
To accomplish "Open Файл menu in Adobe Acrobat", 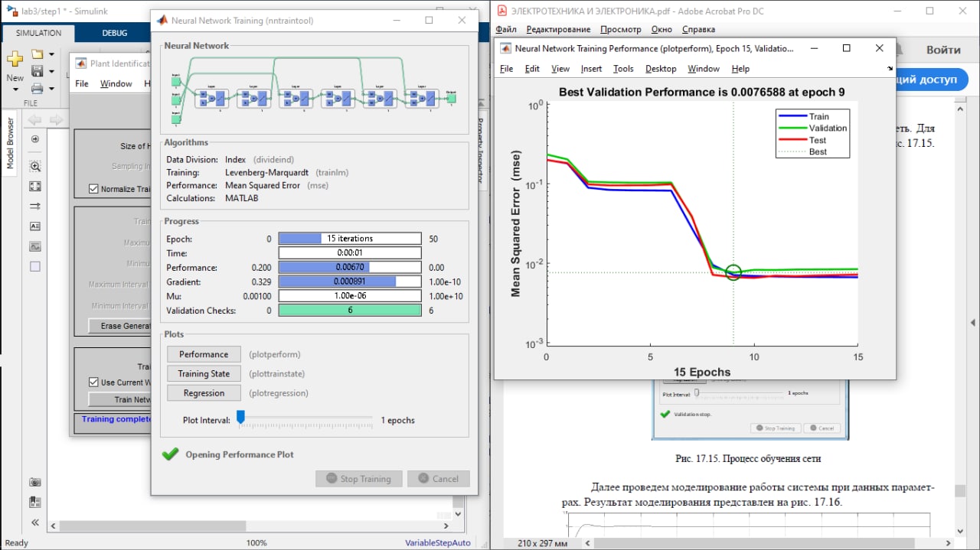I will 506,29.
